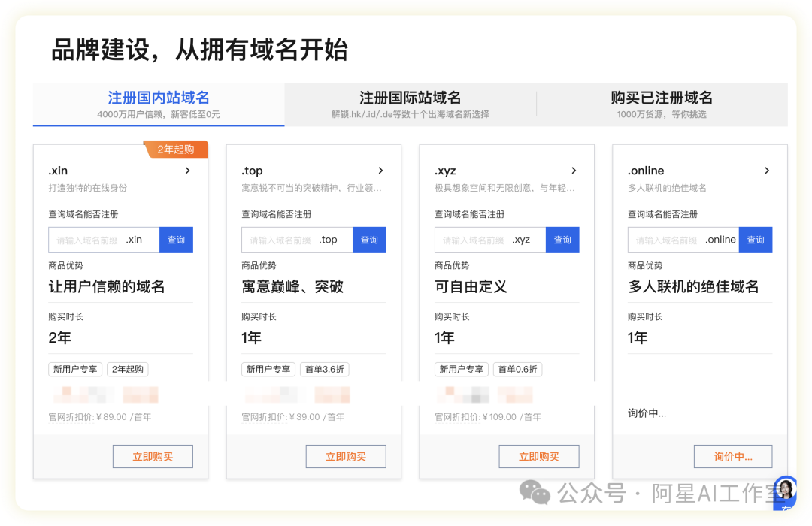The width and height of the screenshot is (812, 526).
Task: Click 查询 button for .xin domain
Action: 176,240
